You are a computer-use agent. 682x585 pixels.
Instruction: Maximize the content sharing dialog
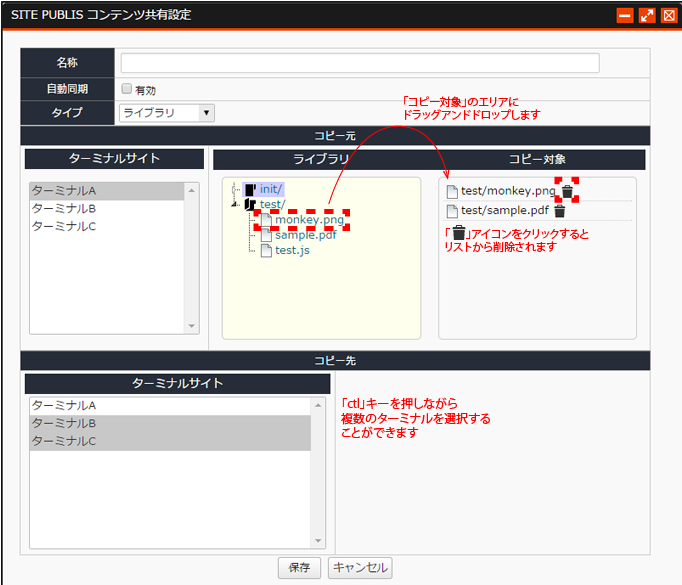coord(647,16)
